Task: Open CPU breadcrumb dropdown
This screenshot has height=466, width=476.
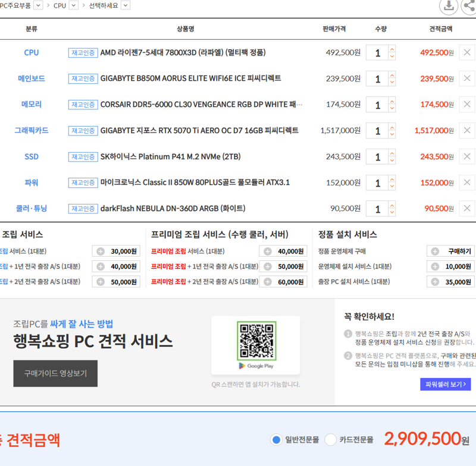Action: (x=73, y=5)
